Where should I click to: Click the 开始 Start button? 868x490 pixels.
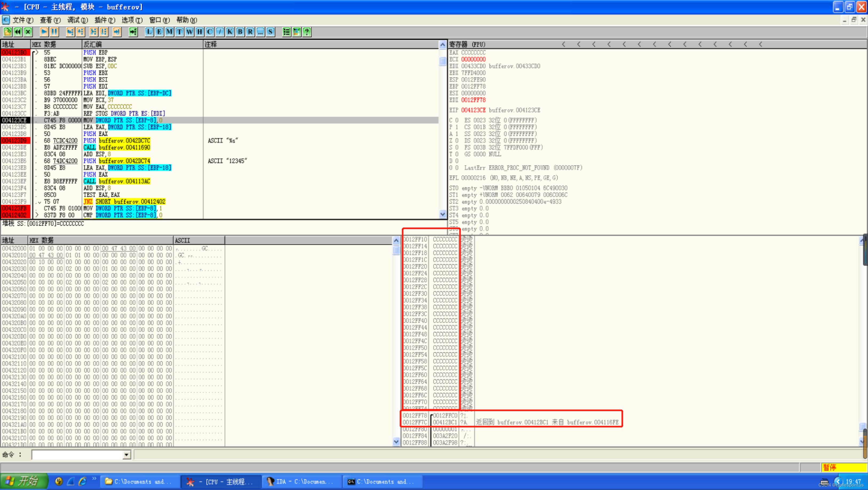(x=23, y=481)
